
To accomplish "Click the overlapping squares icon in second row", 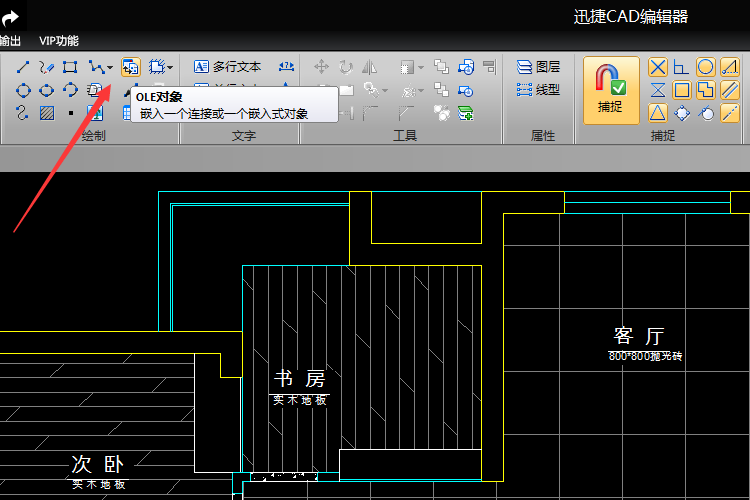I will click(441, 89).
